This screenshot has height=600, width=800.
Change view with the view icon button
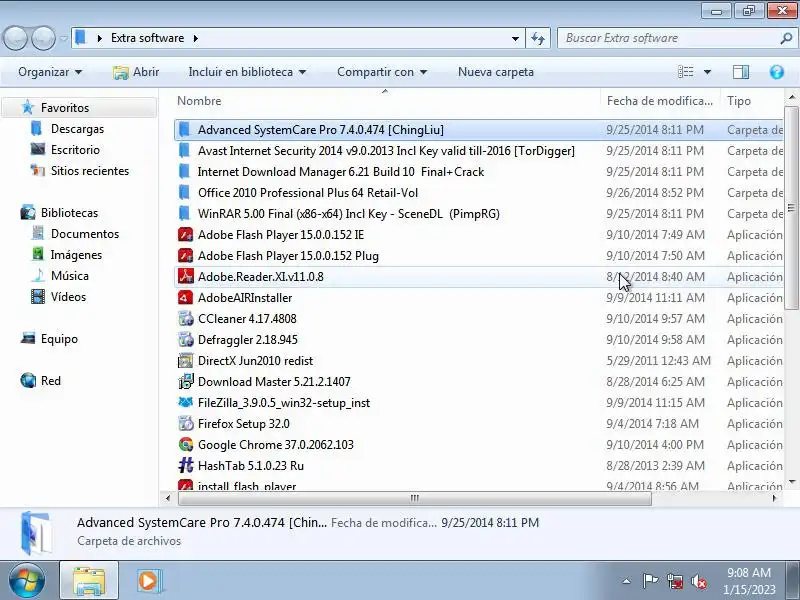pyautogui.click(x=685, y=72)
